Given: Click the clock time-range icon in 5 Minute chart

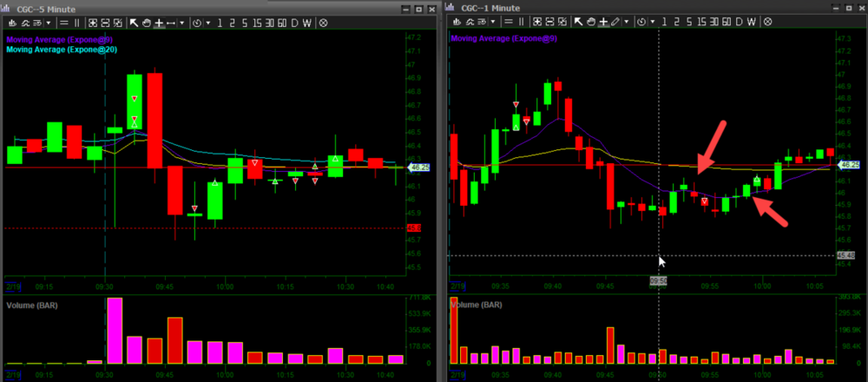Looking at the screenshot, I should (x=197, y=22).
